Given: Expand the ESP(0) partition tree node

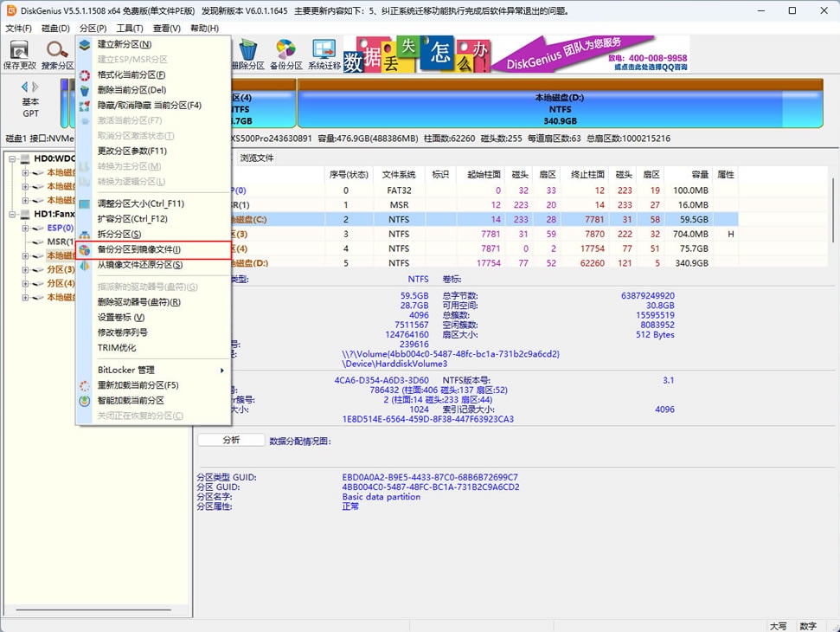Looking at the screenshot, I should click(x=26, y=229).
